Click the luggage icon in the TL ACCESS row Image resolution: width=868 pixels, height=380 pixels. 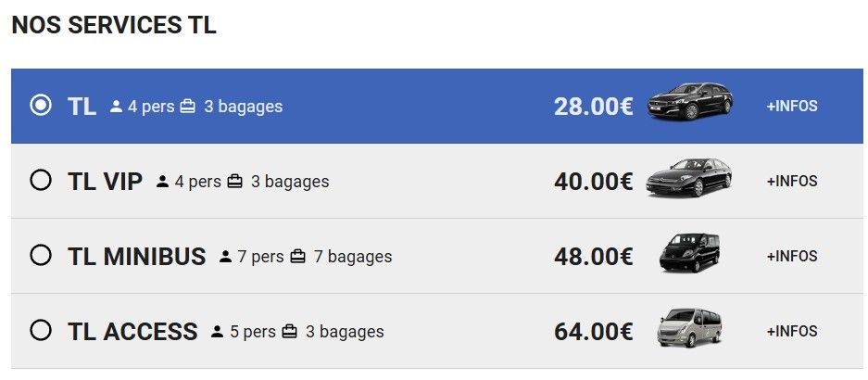[x=289, y=331]
